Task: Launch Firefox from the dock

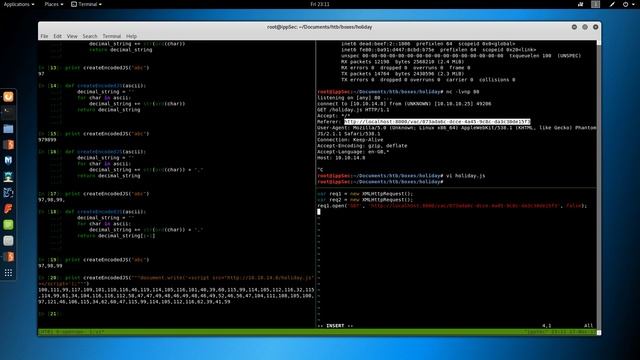Action: (8, 97)
